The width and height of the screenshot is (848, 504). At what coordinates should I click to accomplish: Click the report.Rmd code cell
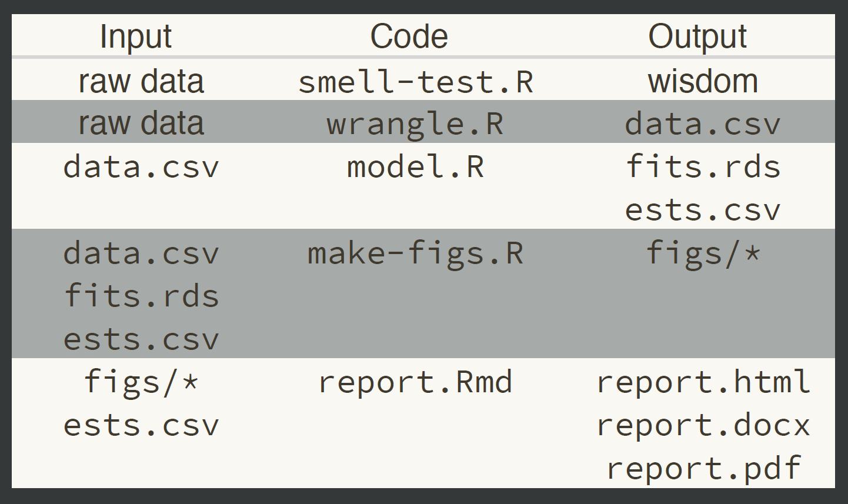pos(415,382)
